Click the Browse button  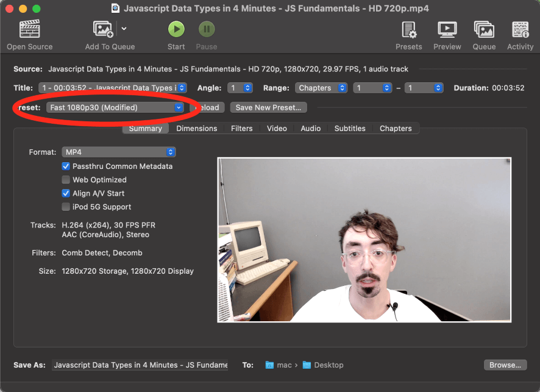(x=505, y=365)
